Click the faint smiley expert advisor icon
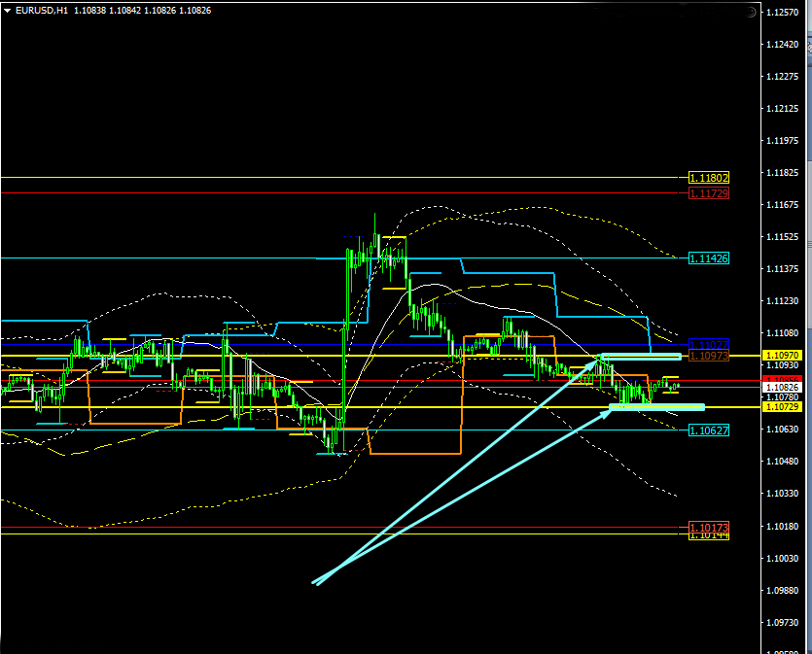 point(751,13)
